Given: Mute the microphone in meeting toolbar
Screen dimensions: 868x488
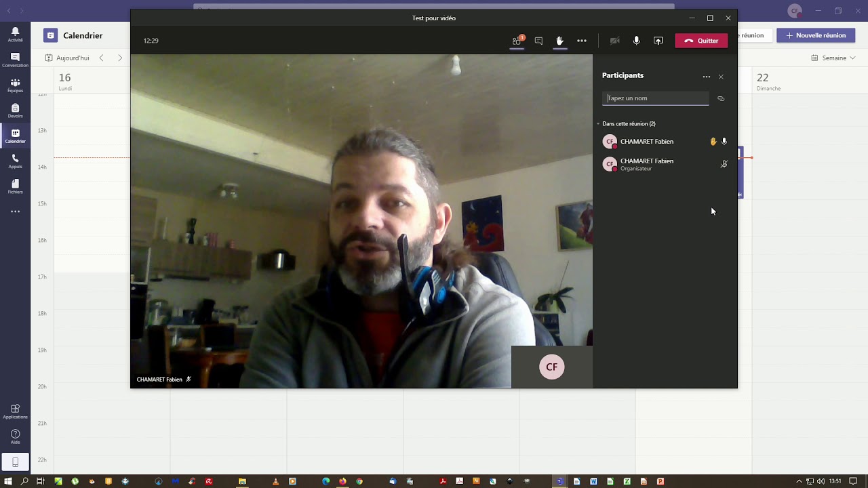Looking at the screenshot, I should coord(636,41).
